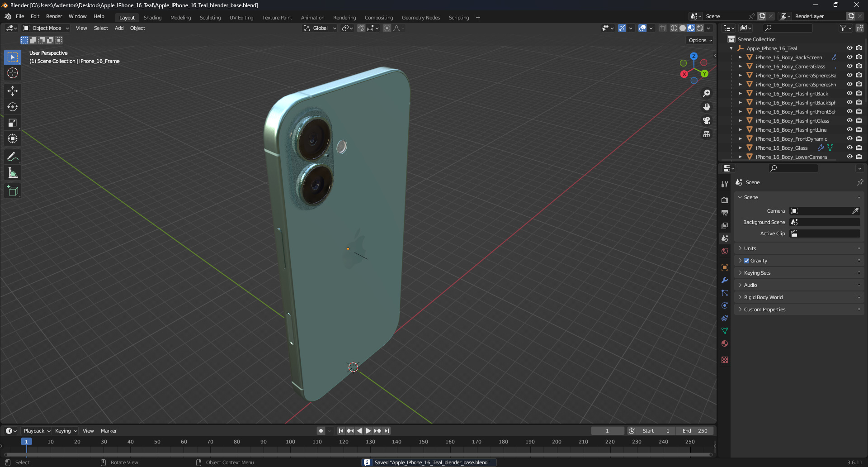Open the Modifiers properties tab
This screenshot has width=868, height=467.
725,280
